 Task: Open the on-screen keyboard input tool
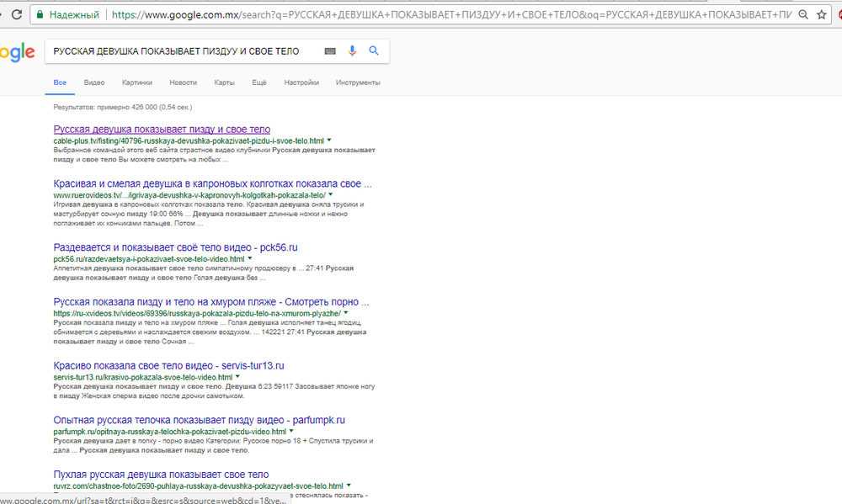coord(330,51)
